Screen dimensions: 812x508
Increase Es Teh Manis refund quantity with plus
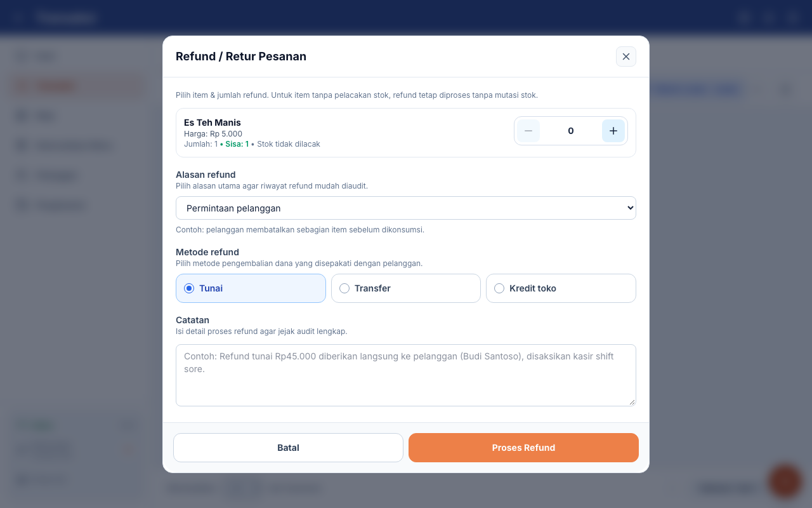click(613, 131)
